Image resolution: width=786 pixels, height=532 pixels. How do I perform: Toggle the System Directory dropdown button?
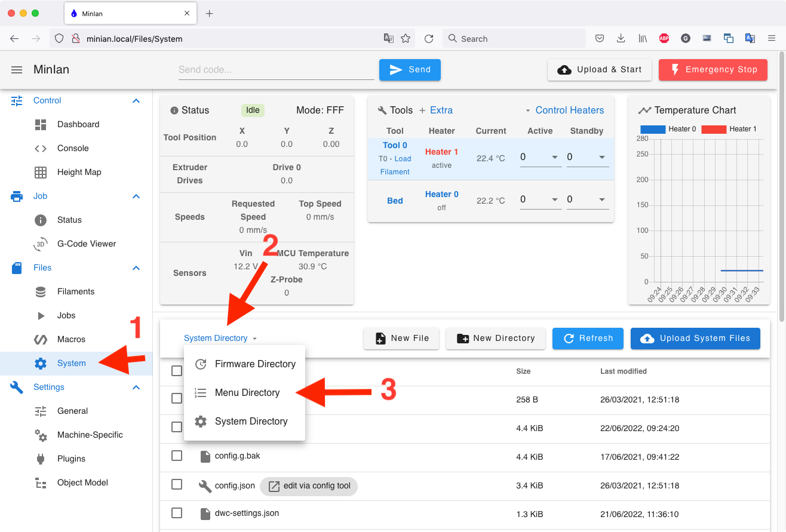pyautogui.click(x=220, y=338)
